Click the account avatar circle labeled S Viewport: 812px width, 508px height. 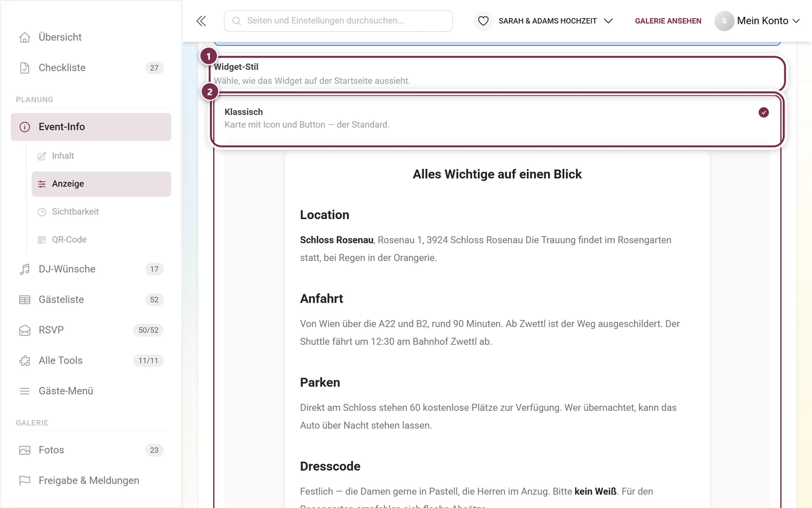coord(724,21)
